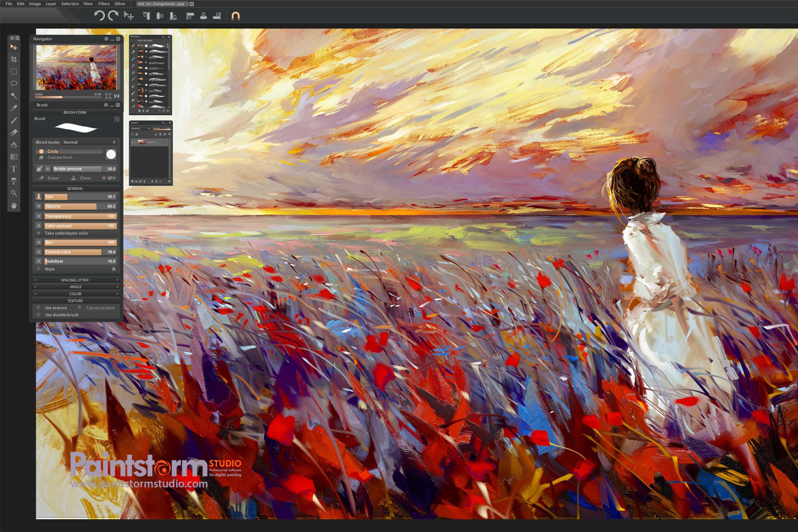Click the magnet snap icon

pos(235,16)
